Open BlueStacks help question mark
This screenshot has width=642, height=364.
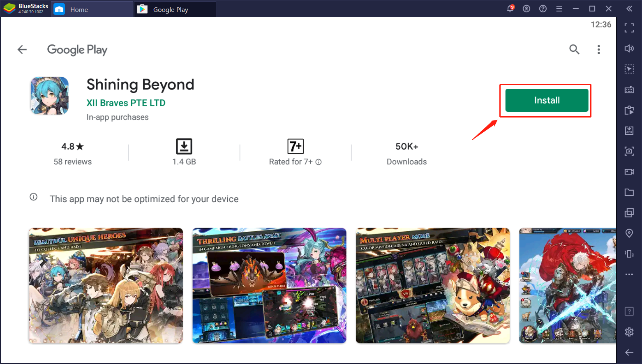pyautogui.click(x=543, y=9)
